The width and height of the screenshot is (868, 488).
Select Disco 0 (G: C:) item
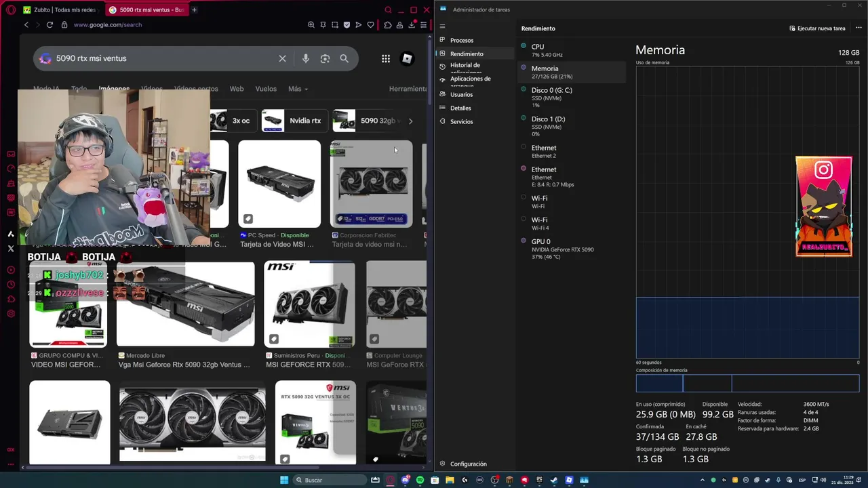pyautogui.click(x=572, y=97)
